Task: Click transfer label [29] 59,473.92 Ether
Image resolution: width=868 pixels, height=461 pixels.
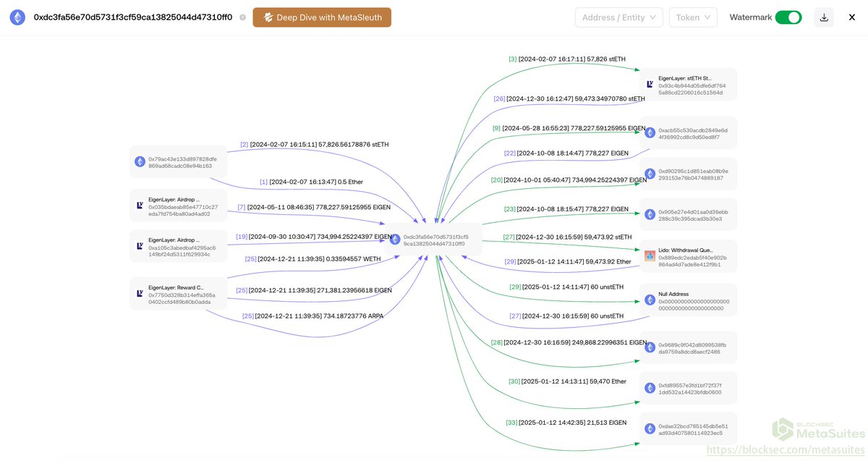Action: pyautogui.click(x=567, y=261)
